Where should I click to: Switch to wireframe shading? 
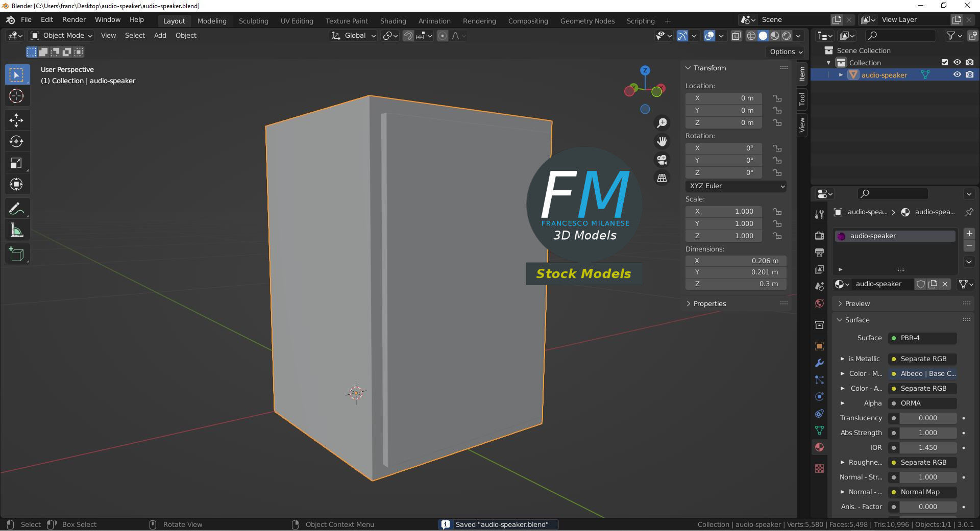click(x=751, y=36)
